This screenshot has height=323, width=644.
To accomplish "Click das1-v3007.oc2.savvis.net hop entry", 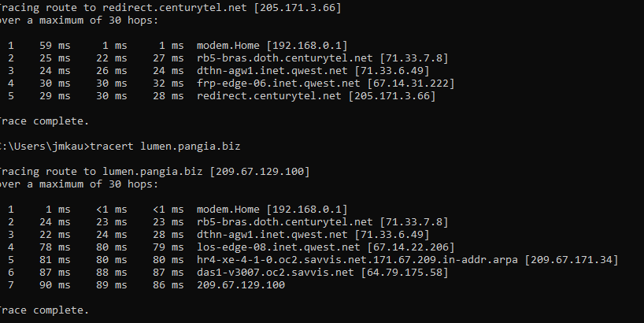I will coord(276,273).
